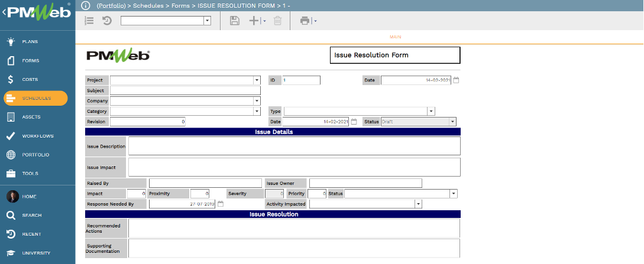This screenshot has height=264, width=644.
Task: Open the Recent history icon
Action: 11,234
